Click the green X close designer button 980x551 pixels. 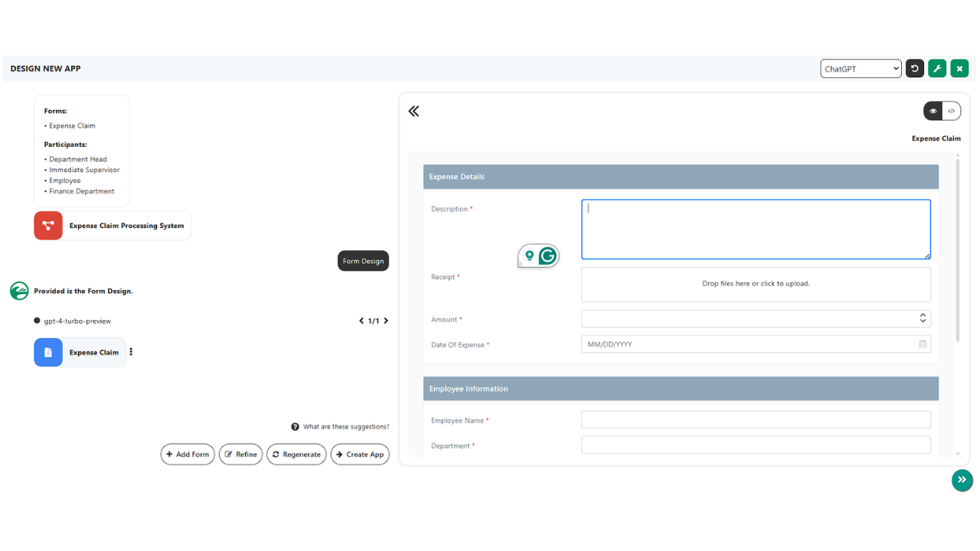pos(959,69)
